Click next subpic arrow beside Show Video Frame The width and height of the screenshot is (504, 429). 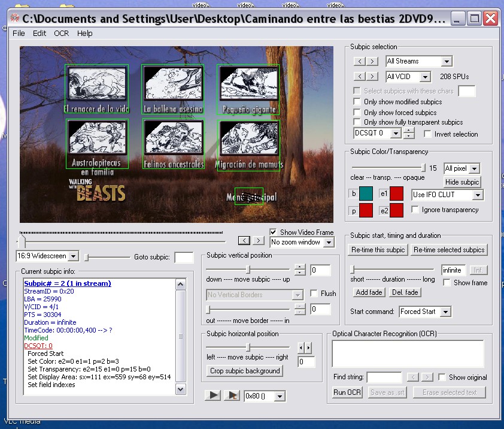(x=258, y=240)
